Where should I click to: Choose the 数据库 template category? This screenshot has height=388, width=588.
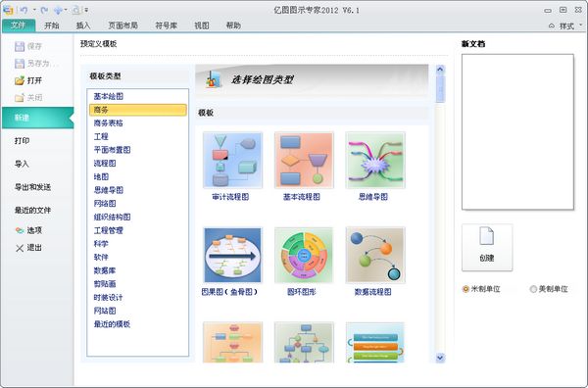pos(105,270)
